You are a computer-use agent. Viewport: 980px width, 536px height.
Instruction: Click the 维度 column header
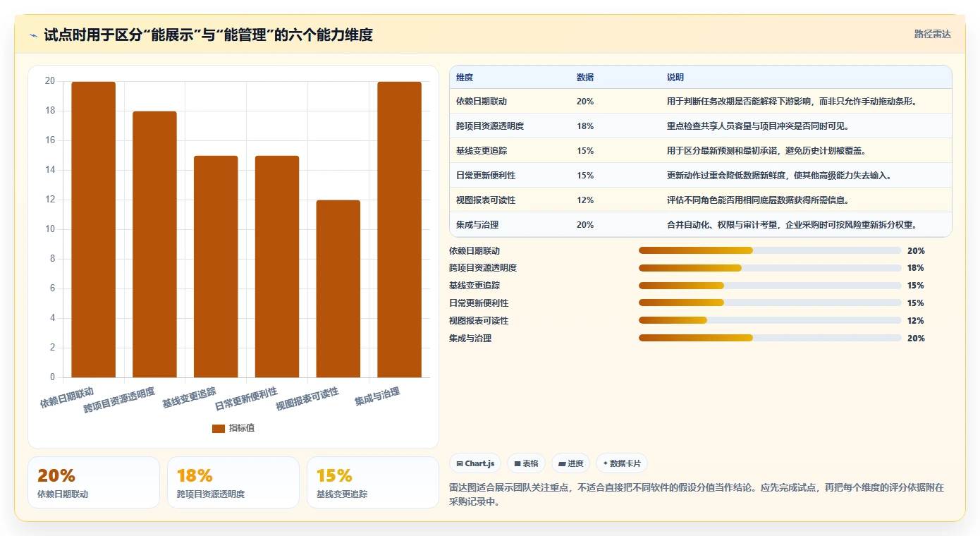point(465,78)
